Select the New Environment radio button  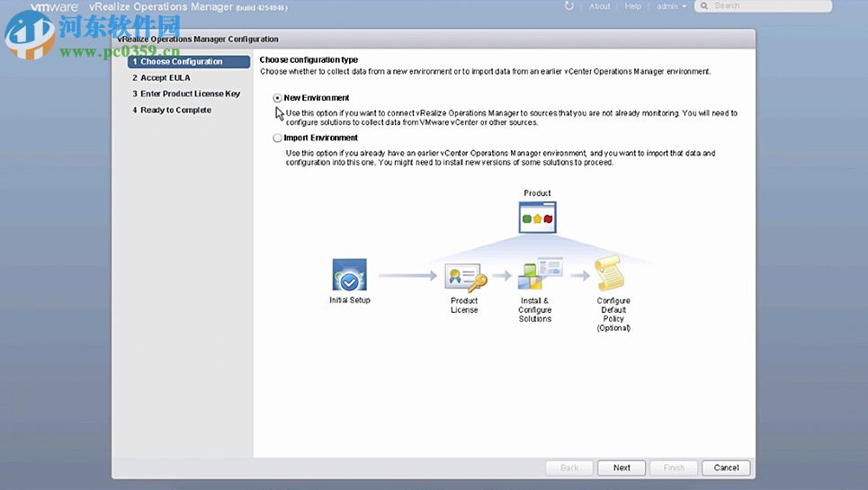pos(277,98)
